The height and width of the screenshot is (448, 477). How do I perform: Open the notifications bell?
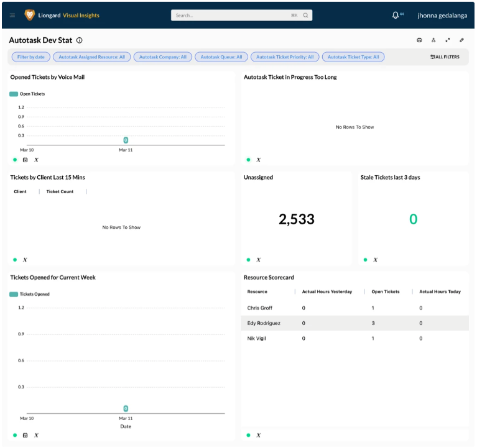point(396,15)
